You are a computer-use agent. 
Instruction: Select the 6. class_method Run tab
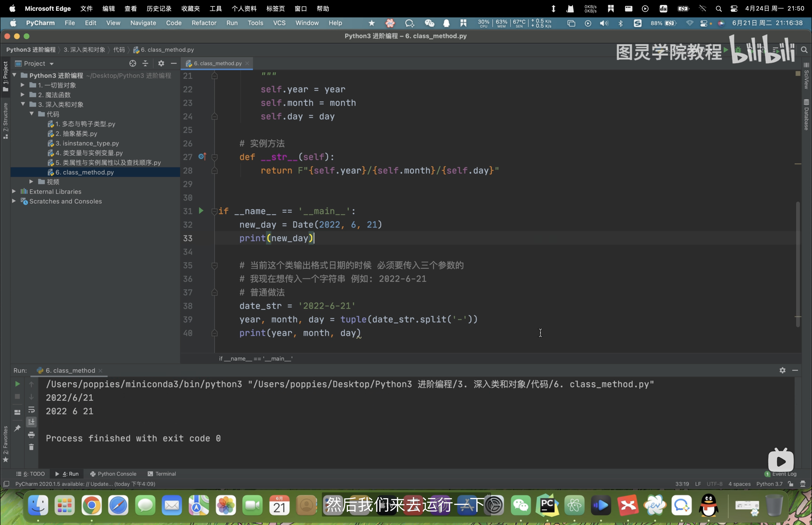70,370
